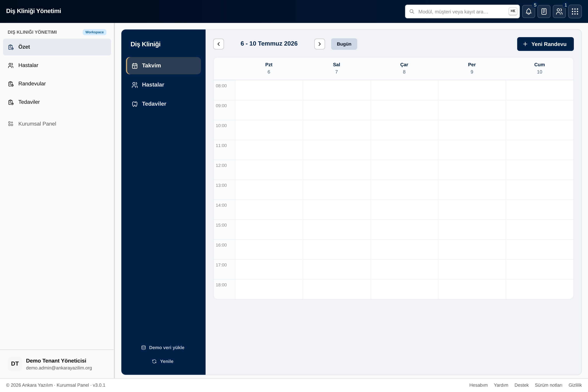Select Özet in the left sidebar
The image size is (588, 392).
57,47
